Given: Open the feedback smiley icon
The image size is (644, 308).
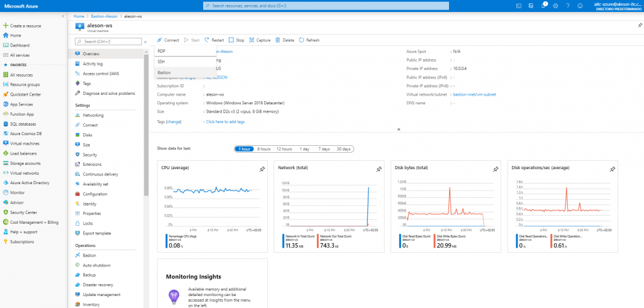Looking at the screenshot, I should (x=580, y=6).
